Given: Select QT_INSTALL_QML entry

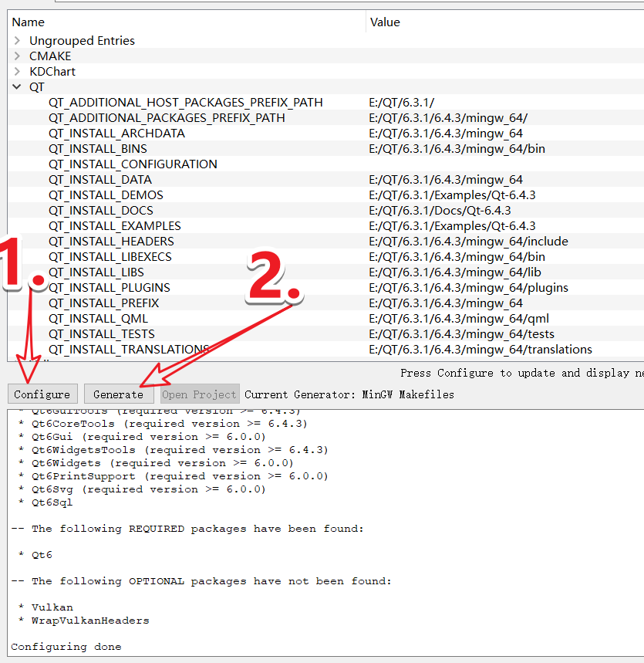Looking at the screenshot, I should tap(98, 319).
